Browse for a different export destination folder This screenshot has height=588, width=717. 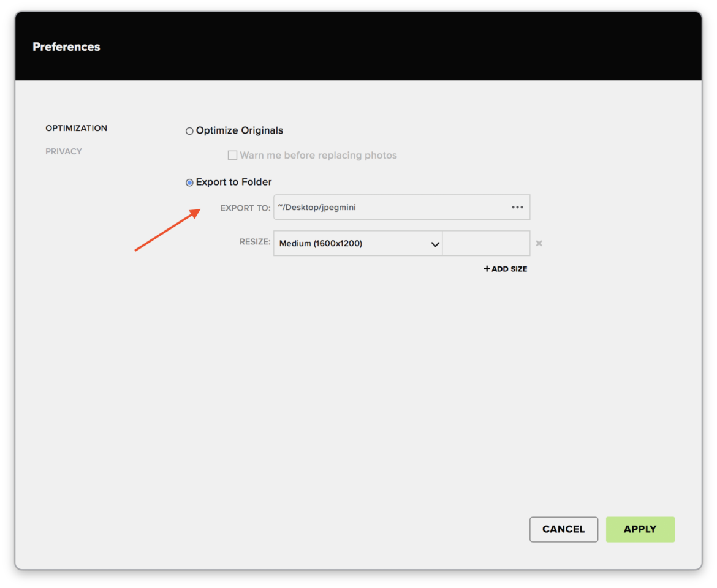click(x=517, y=207)
